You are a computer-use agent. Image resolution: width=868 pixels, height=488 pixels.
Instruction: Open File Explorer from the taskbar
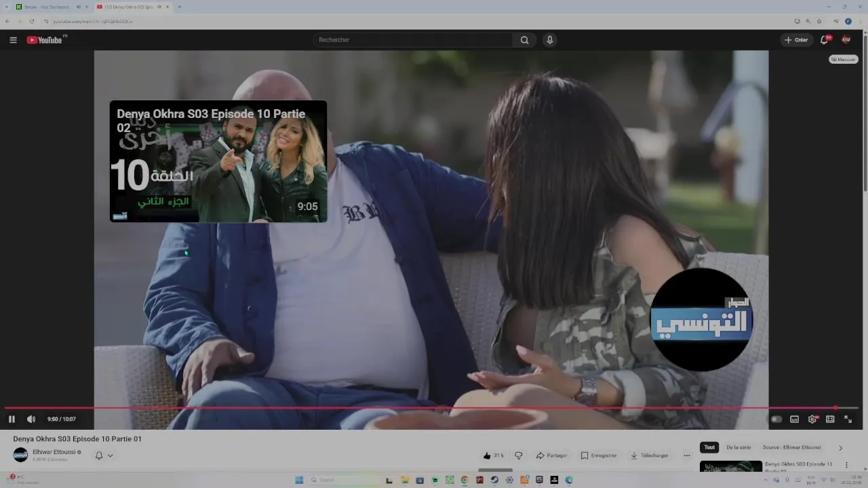(x=405, y=480)
